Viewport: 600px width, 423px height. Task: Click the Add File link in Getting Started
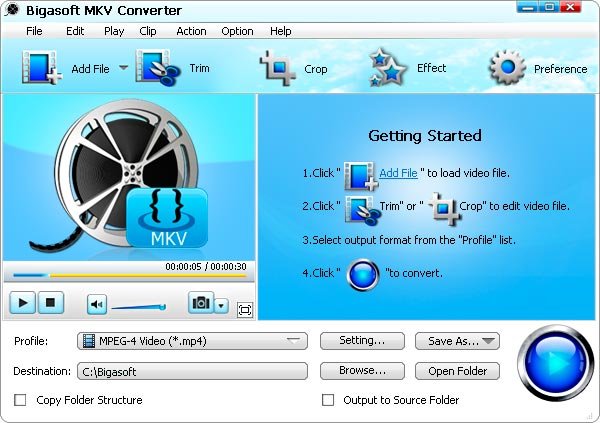tap(398, 173)
